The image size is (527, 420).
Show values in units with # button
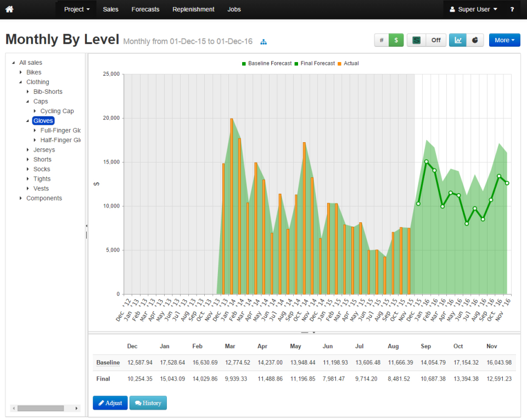(382, 40)
